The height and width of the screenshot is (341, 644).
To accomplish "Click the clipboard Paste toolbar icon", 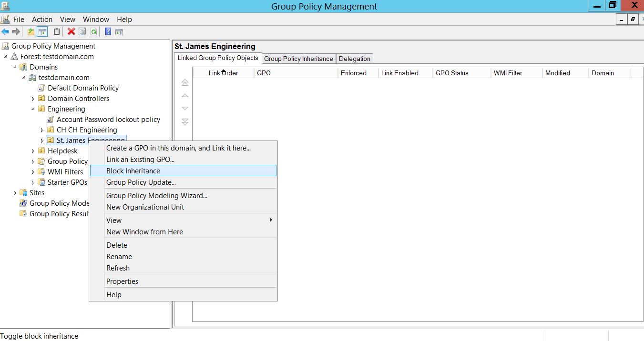I will point(57,32).
